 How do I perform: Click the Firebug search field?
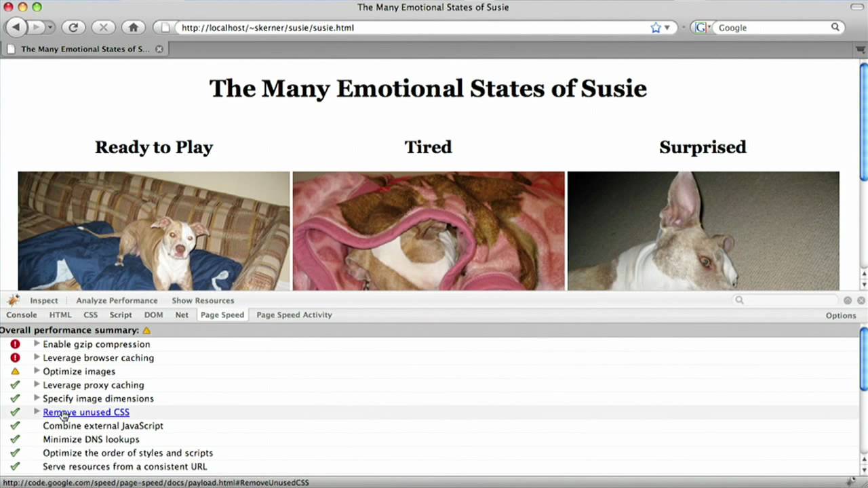click(785, 300)
